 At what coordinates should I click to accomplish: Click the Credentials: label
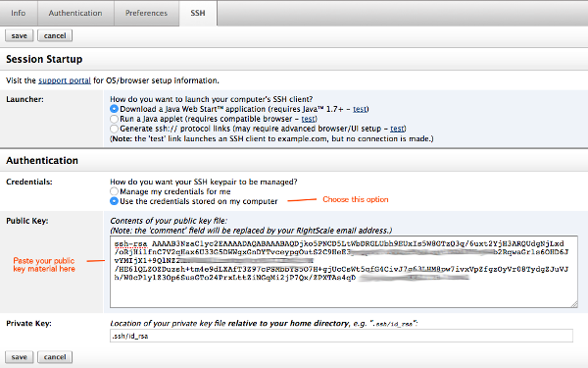click(x=29, y=182)
